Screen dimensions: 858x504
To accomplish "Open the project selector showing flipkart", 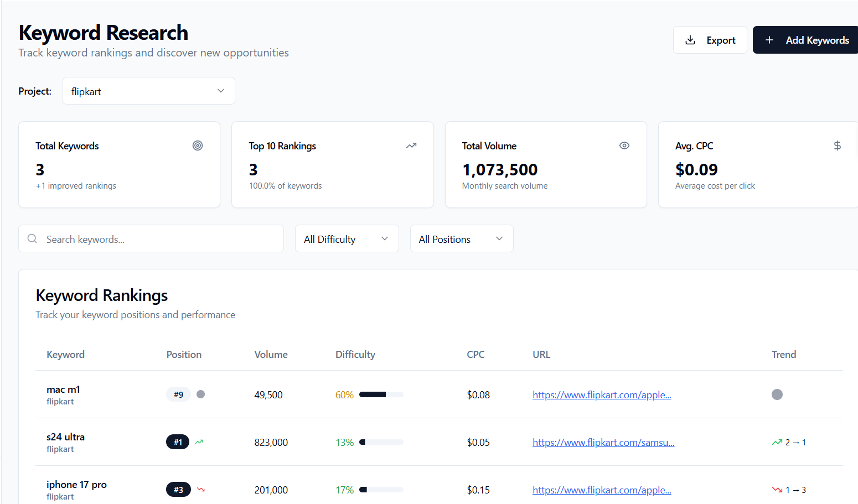I will pos(148,91).
